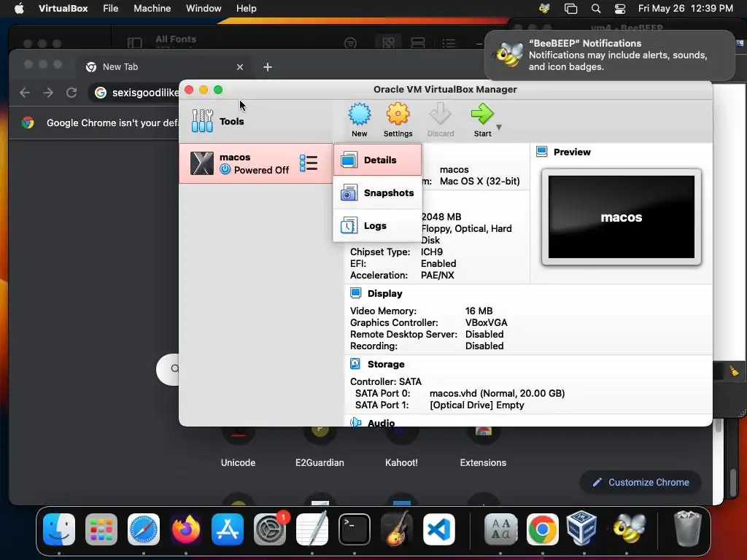Click the Discard toolbar icon
The image size is (747, 560).
(x=440, y=120)
